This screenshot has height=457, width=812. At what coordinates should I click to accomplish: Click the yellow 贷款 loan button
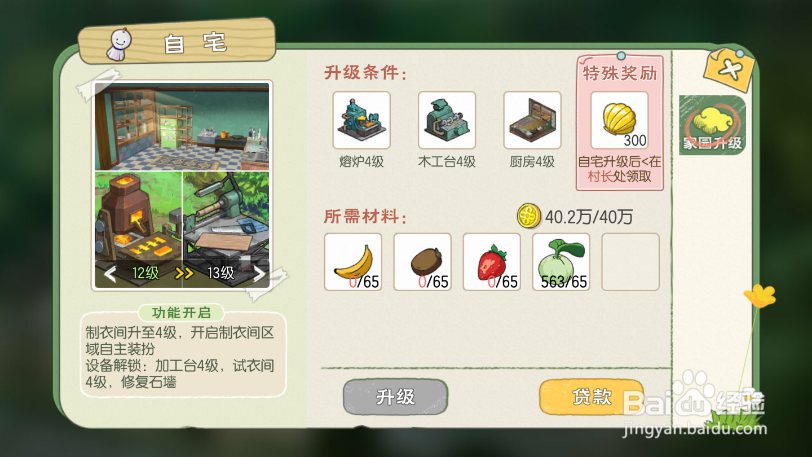[591, 397]
